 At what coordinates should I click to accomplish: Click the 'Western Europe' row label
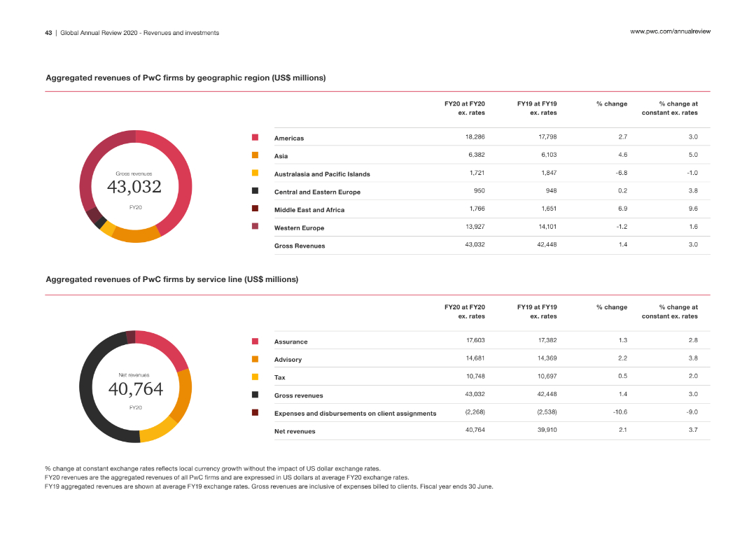tap(299, 228)
